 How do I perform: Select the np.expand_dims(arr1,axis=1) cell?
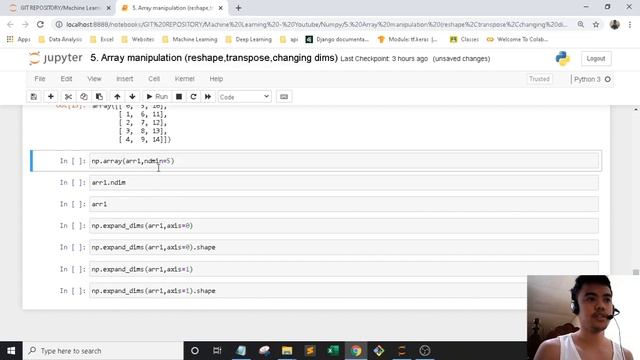pos(344,269)
